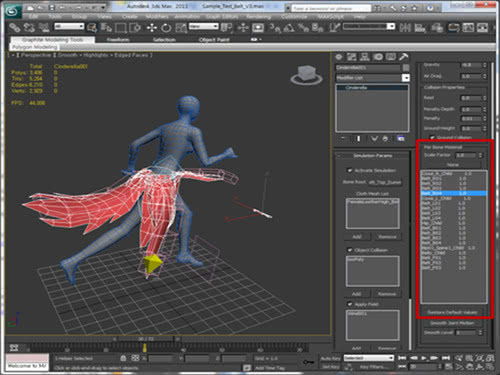500x375 pixels.
Task: Toggle the Apply Field checkbox
Action: [350, 304]
